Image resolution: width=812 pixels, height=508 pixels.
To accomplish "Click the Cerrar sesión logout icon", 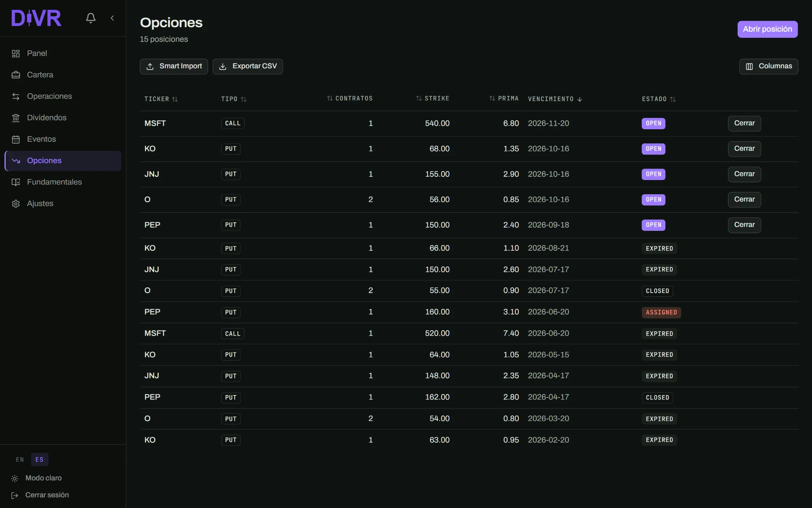I will pos(15,495).
